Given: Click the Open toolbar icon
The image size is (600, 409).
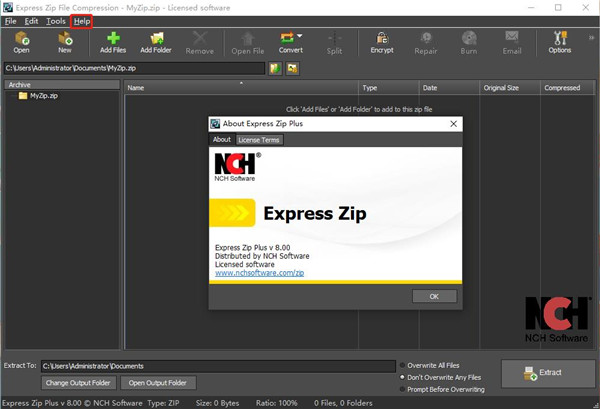Looking at the screenshot, I should tap(21, 42).
